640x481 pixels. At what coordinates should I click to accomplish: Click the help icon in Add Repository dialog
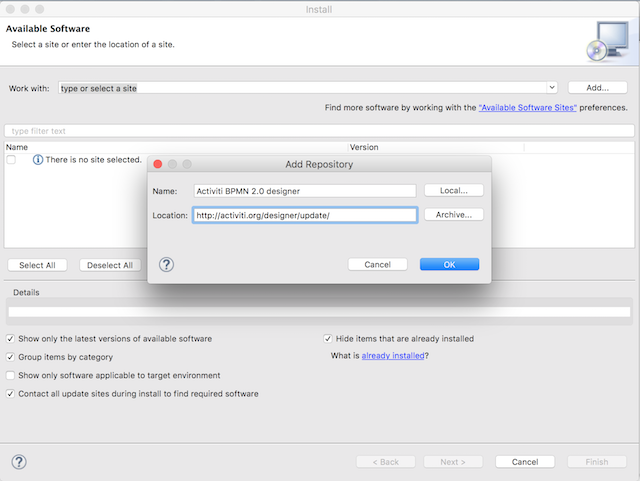point(167,264)
